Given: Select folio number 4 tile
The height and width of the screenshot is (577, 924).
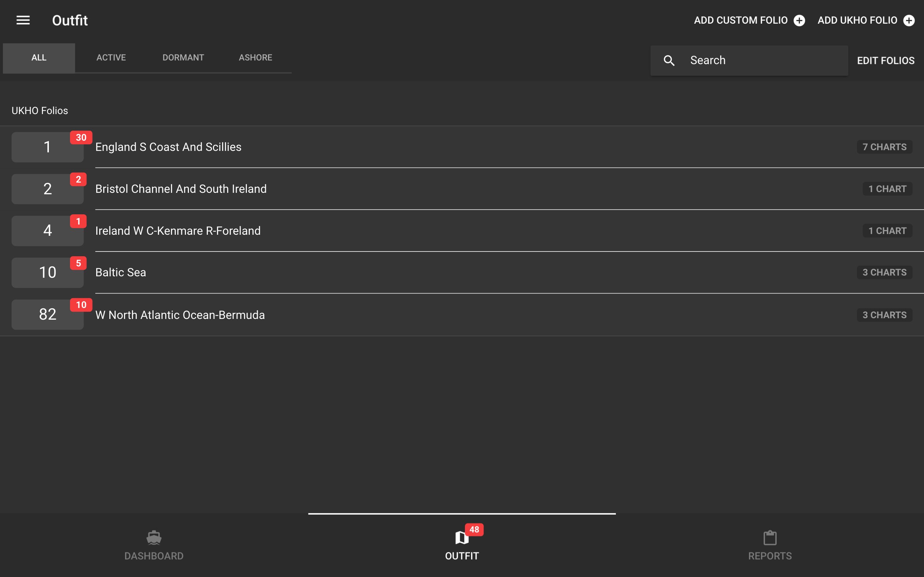Looking at the screenshot, I should click(47, 230).
